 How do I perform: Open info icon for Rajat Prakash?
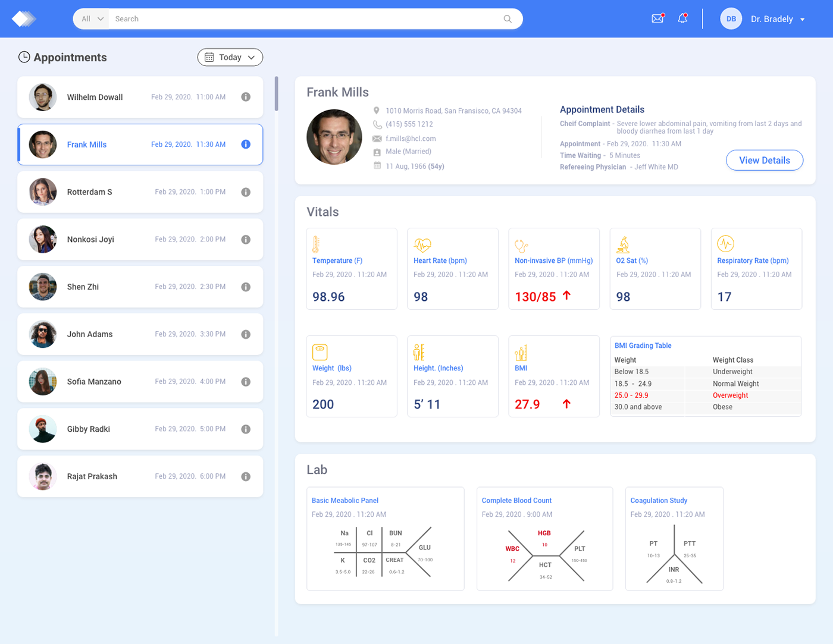(x=246, y=476)
